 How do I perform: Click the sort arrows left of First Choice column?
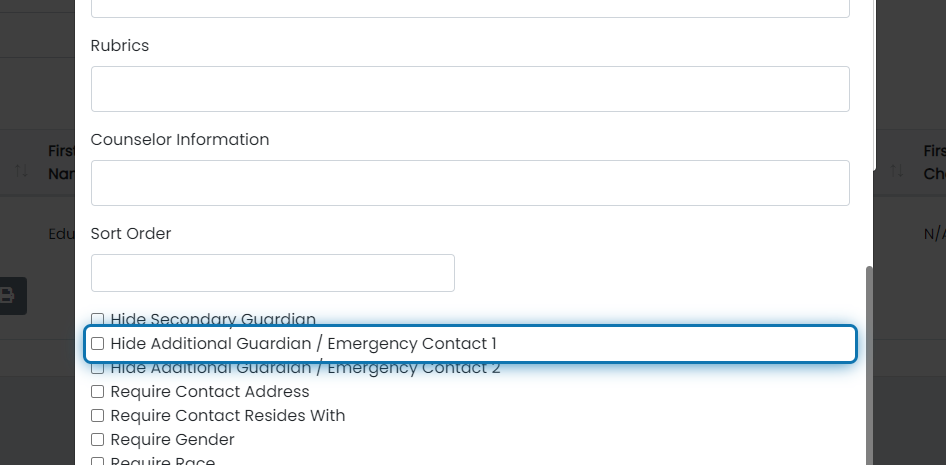[897, 171]
